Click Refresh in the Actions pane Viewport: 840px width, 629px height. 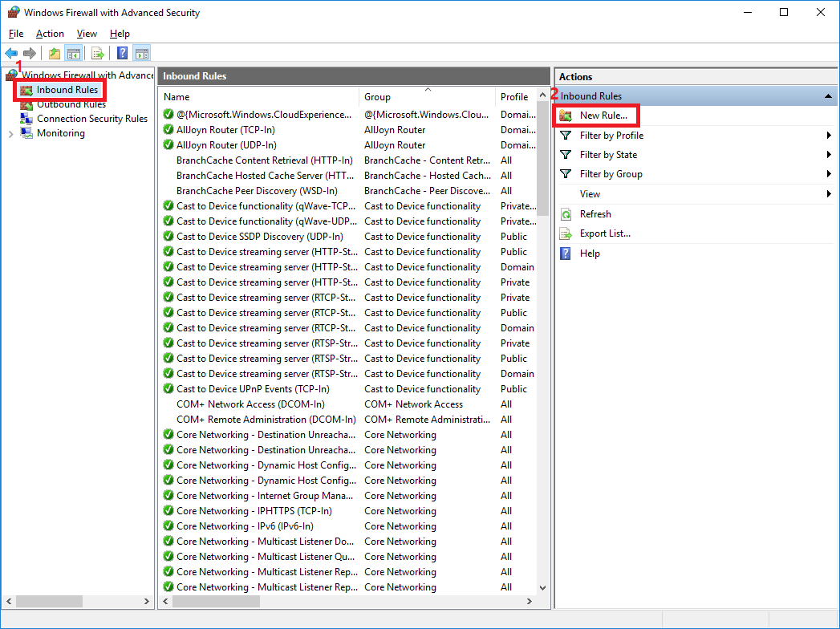pos(595,214)
